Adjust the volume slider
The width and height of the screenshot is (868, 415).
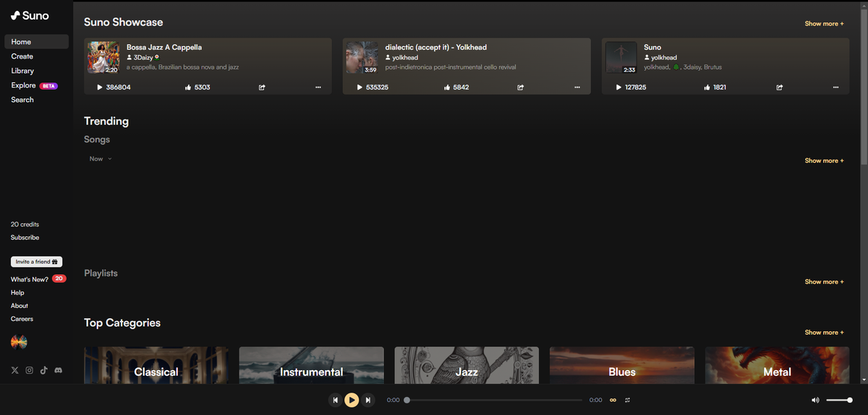839,400
